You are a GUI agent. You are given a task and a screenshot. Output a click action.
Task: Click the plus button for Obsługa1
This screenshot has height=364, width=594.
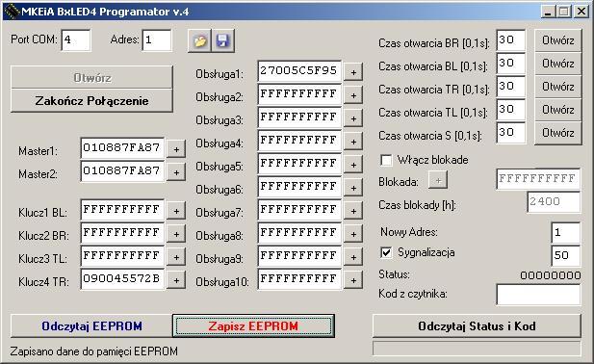(x=353, y=72)
